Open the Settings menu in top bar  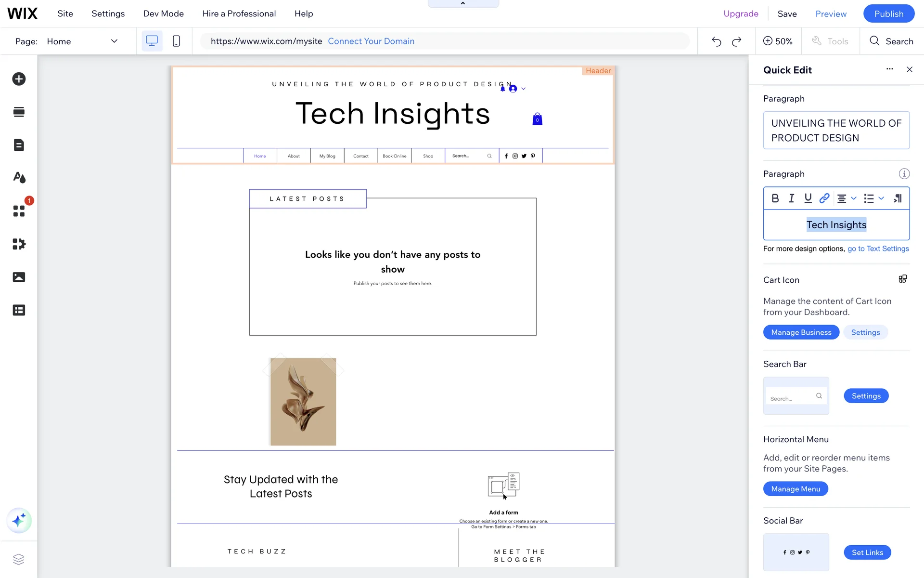(x=108, y=13)
